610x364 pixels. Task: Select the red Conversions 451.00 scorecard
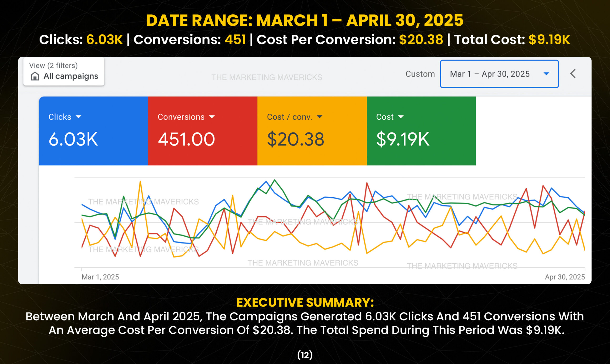pyautogui.click(x=203, y=131)
